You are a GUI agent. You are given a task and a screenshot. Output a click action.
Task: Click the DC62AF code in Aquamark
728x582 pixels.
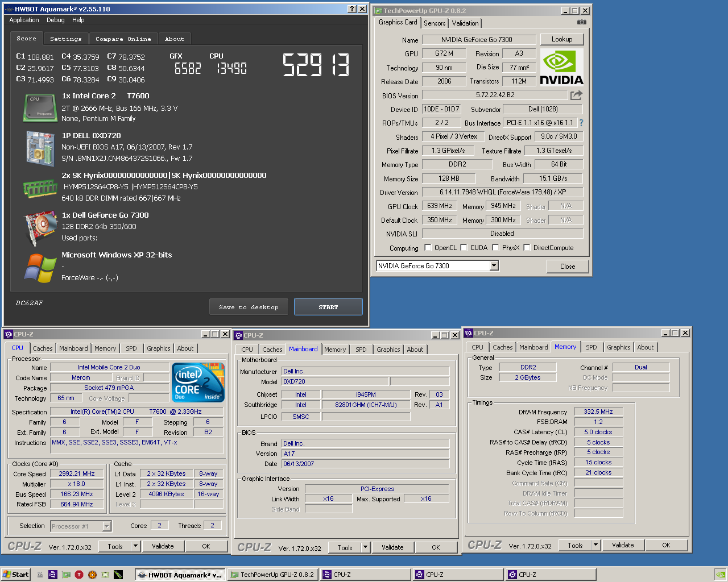(x=29, y=303)
